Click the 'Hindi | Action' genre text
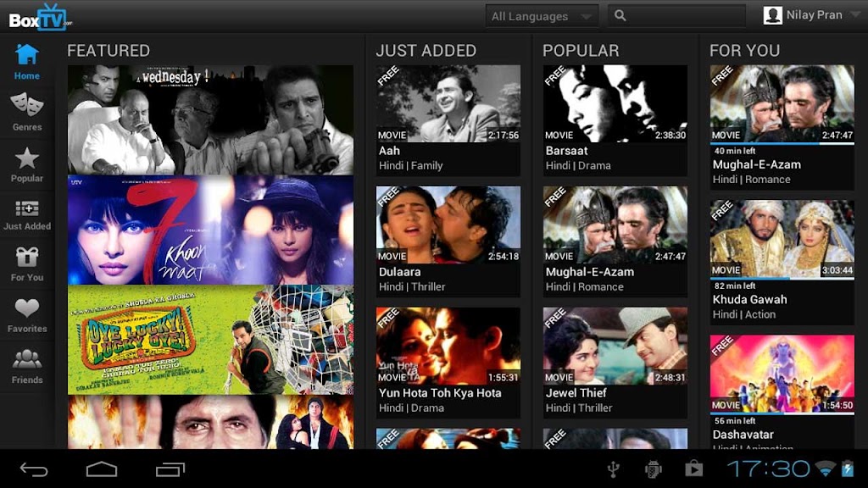Viewport: 868px width, 488px height. [744, 314]
